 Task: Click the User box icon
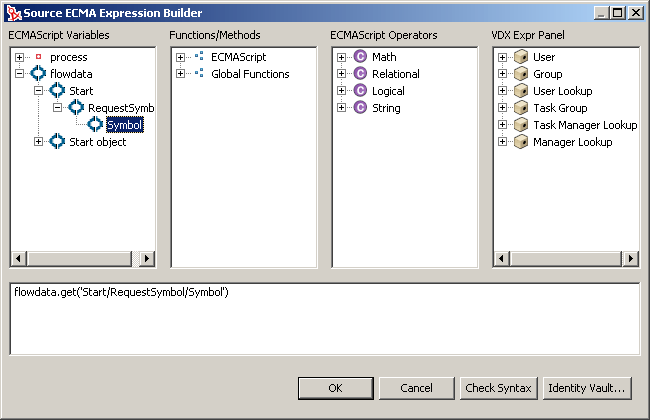point(521,57)
